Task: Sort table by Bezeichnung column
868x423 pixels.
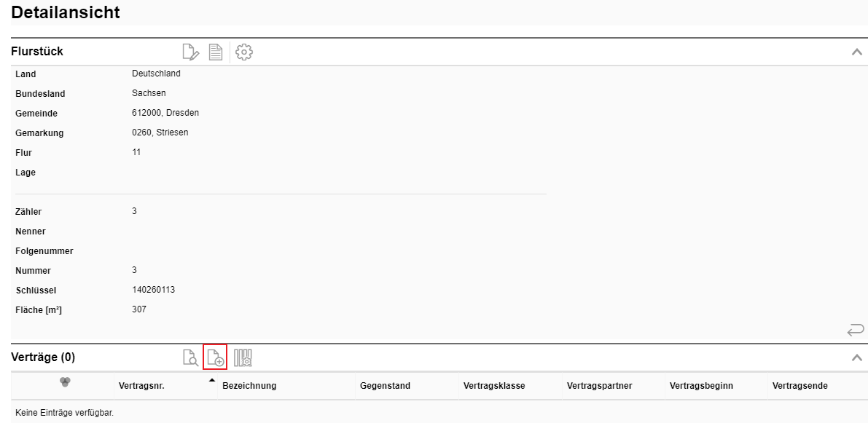Action: click(249, 386)
